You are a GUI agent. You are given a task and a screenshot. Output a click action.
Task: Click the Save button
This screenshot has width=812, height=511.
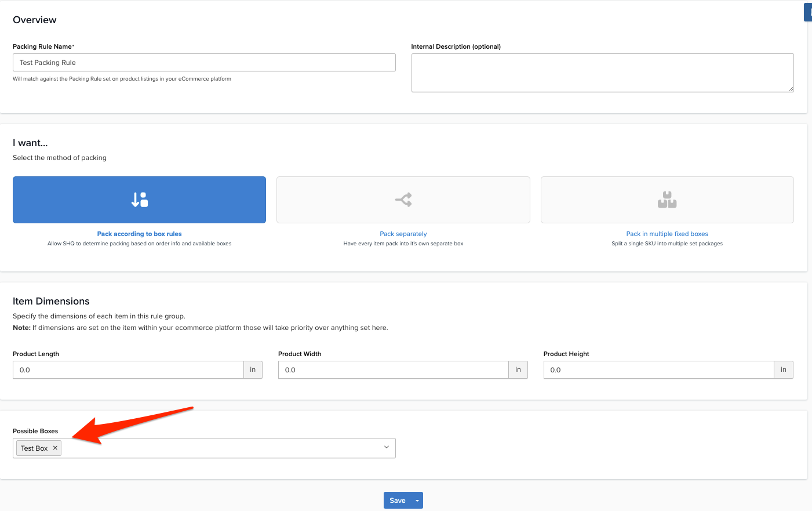398,501
